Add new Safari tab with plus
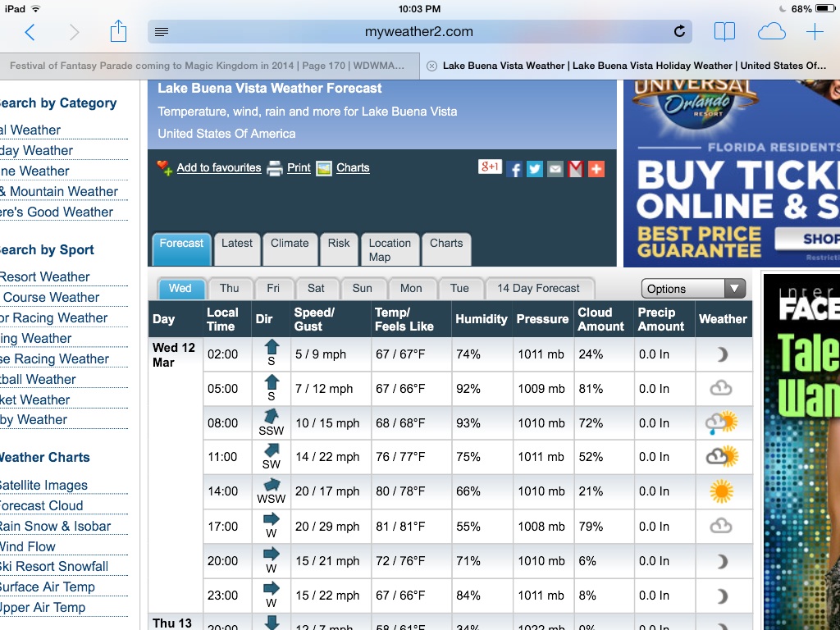The width and height of the screenshot is (840, 630). pyautogui.click(x=815, y=32)
